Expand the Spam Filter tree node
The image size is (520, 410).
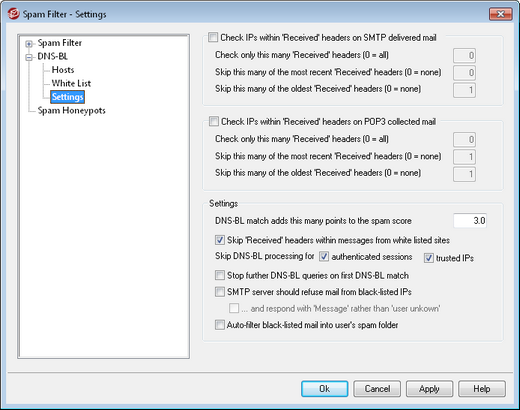[29, 44]
